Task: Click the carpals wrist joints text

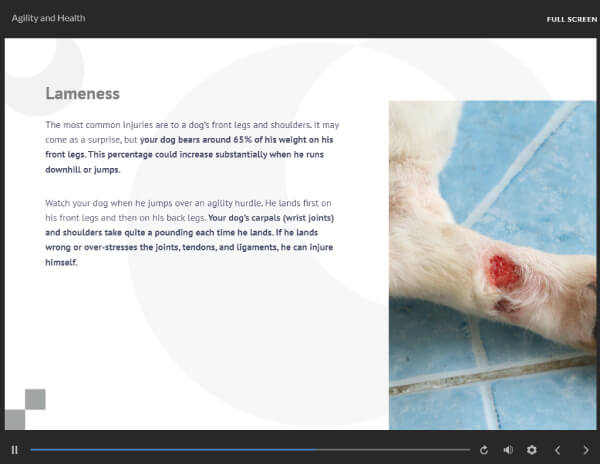Action: pyautogui.click(x=271, y=218)
